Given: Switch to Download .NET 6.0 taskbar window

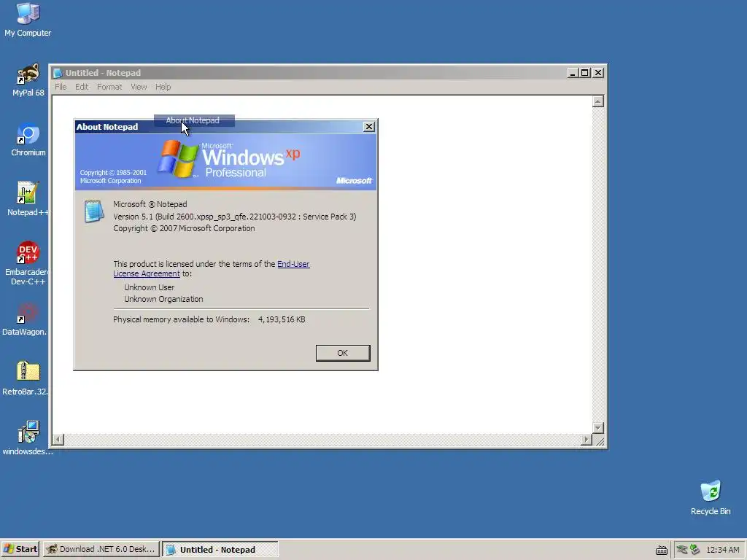Looking at the screenshot, I should coord(101,549).
